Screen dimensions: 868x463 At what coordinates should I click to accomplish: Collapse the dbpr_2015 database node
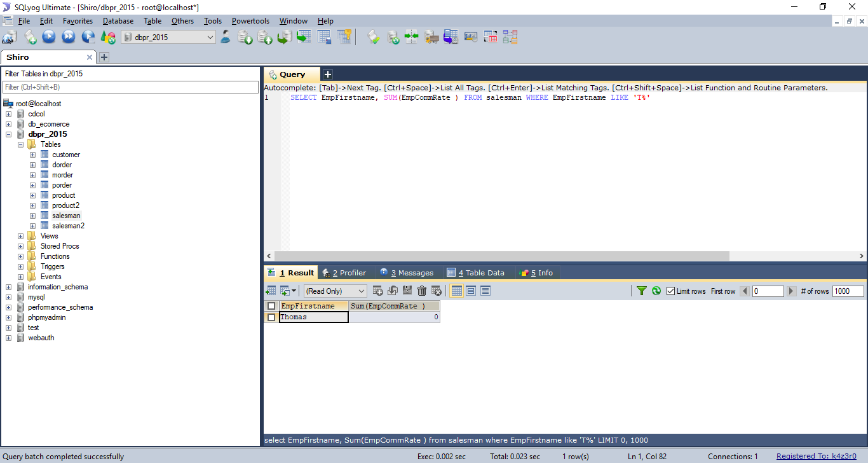(8, 134)
